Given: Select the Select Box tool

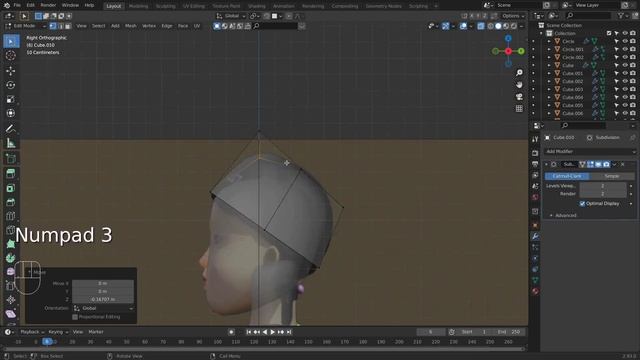Looking at the screenshot, I should (x=11, y=41).
